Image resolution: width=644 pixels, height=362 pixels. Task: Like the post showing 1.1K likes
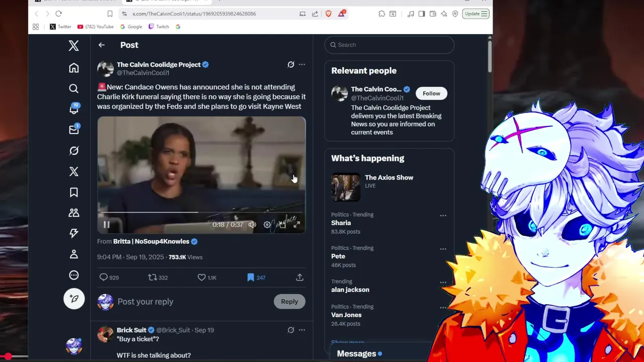point(207,278)
